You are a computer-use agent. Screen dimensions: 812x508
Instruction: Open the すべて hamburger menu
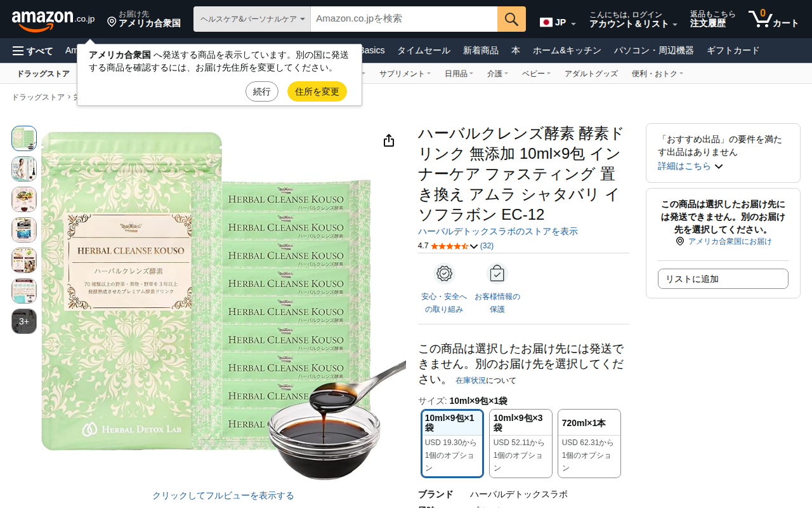32,51
